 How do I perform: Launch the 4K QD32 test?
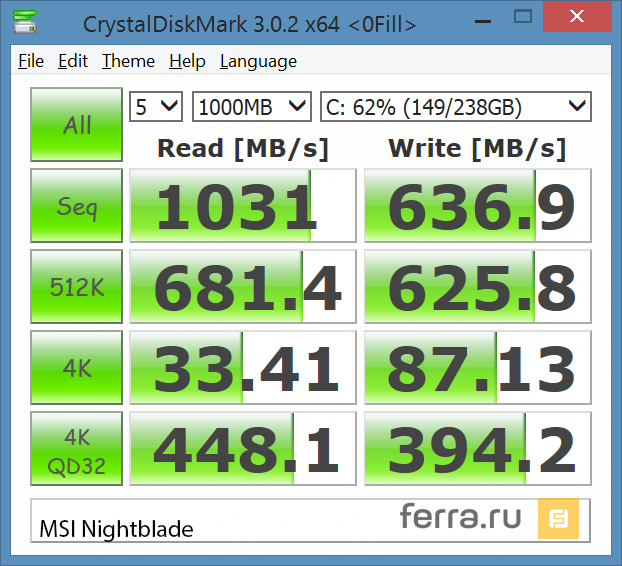[77, 450]
